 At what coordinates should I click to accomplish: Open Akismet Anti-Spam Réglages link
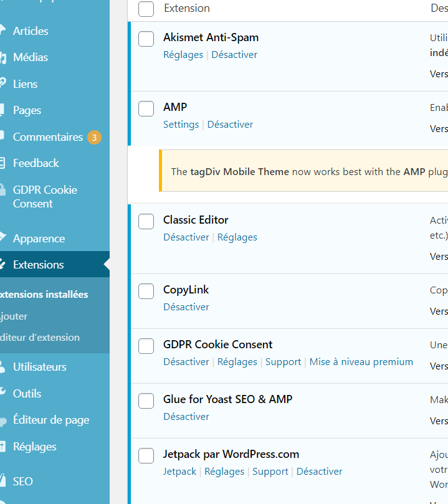coord(183,55)
